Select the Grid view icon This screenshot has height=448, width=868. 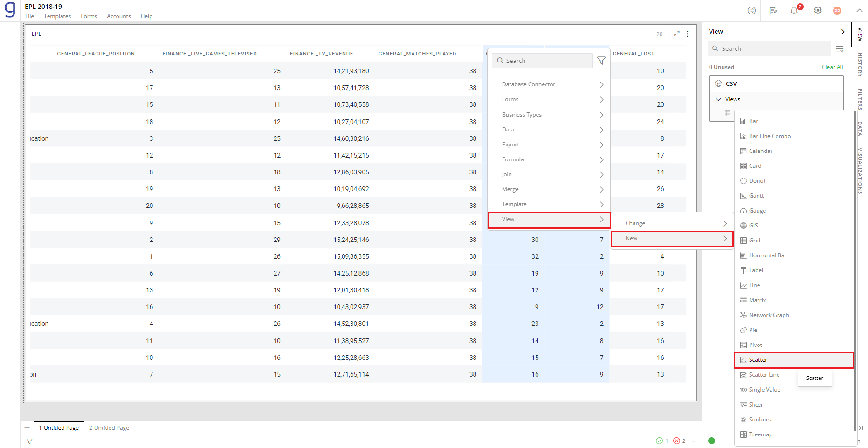pyautogui.click(x=743, y=241)
